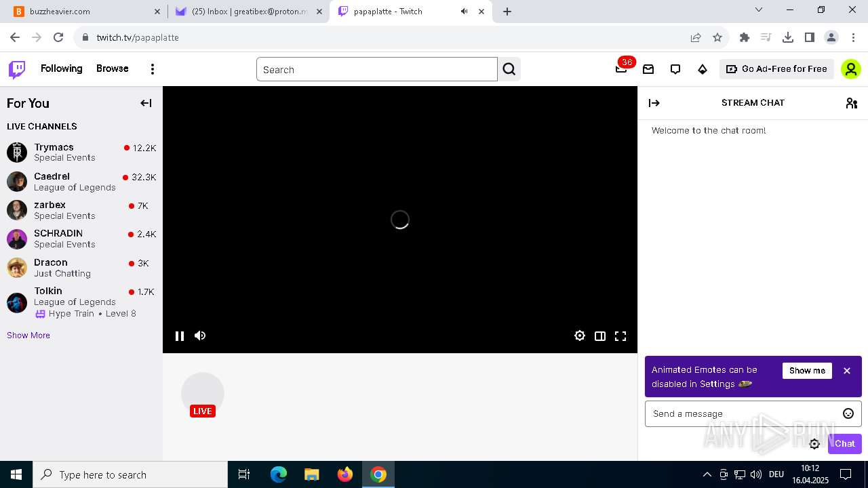
Task: Open tab search chevron
Action: (x=759, y=9)
